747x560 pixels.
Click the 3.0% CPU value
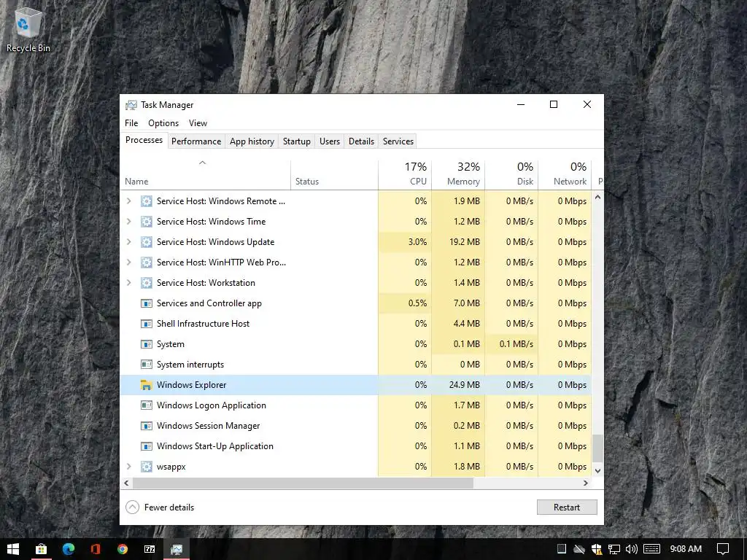[417, 242]
